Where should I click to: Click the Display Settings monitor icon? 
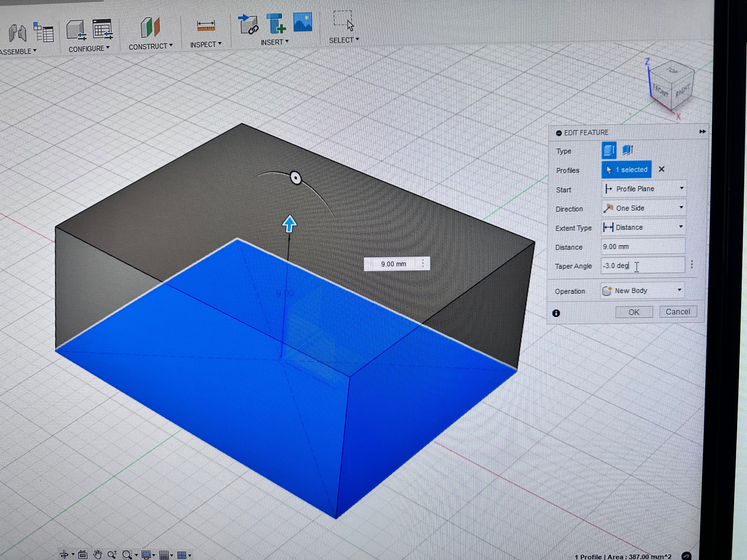click(146, 555)
